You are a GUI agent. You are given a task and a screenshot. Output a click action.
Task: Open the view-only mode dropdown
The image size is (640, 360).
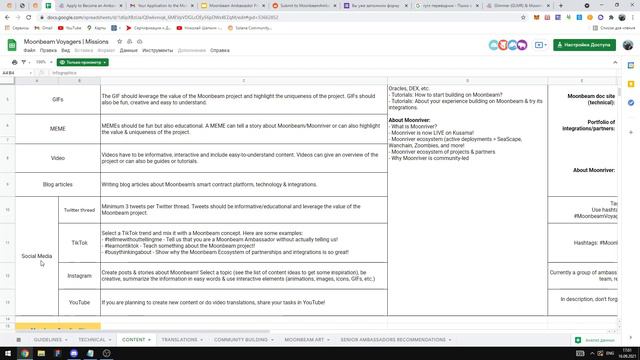(83, 62)
